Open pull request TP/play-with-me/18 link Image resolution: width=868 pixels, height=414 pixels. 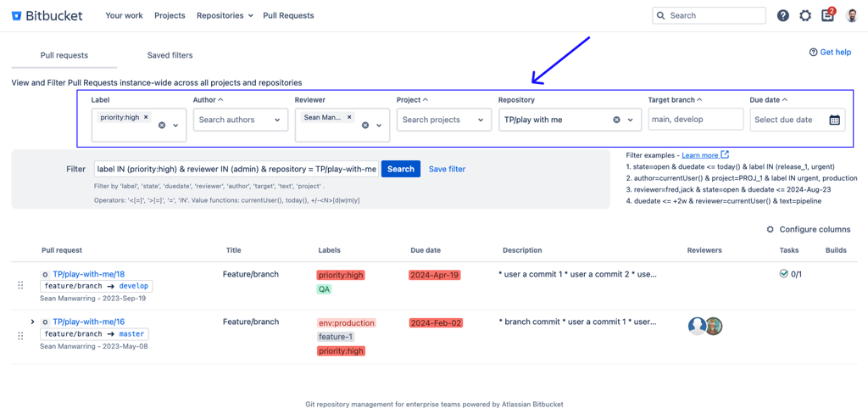(x=88, y=274)
